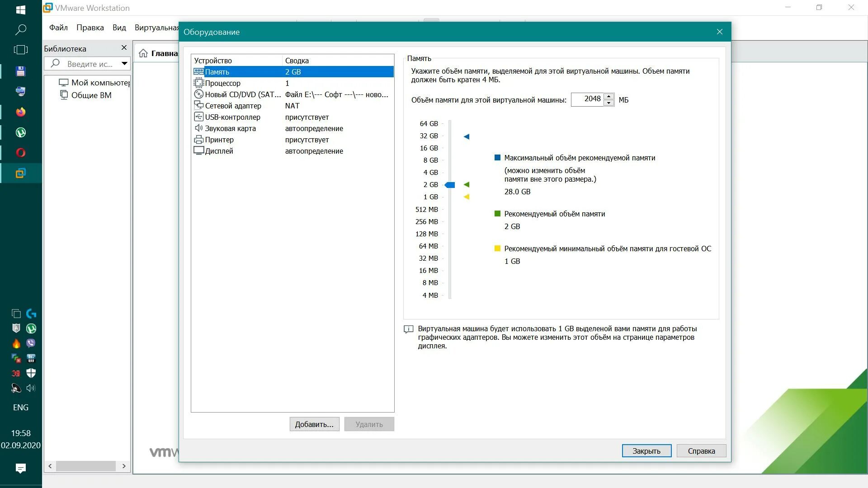Click the green recommended memory marker
The height and width of the screenshot is (488, 868).
[467, 184]
